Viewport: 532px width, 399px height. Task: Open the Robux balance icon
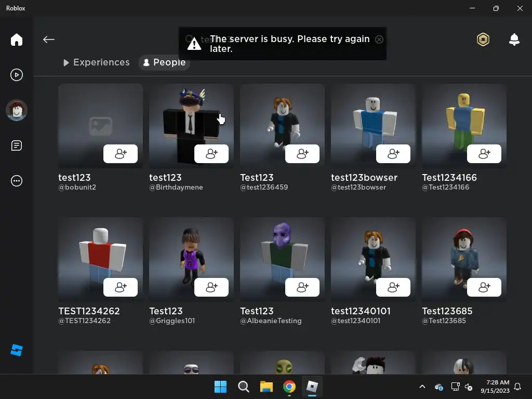483,39
